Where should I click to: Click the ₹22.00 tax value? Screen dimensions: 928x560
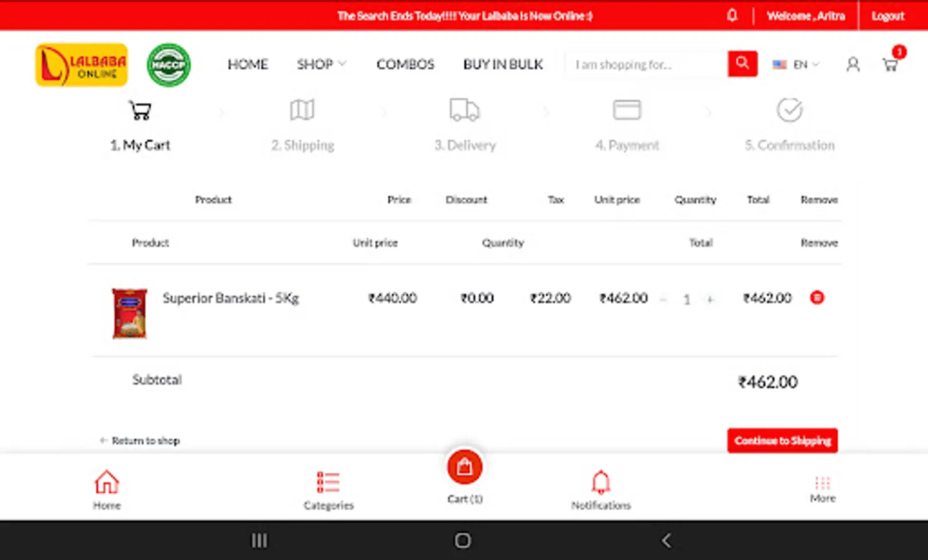pos(550,298)
